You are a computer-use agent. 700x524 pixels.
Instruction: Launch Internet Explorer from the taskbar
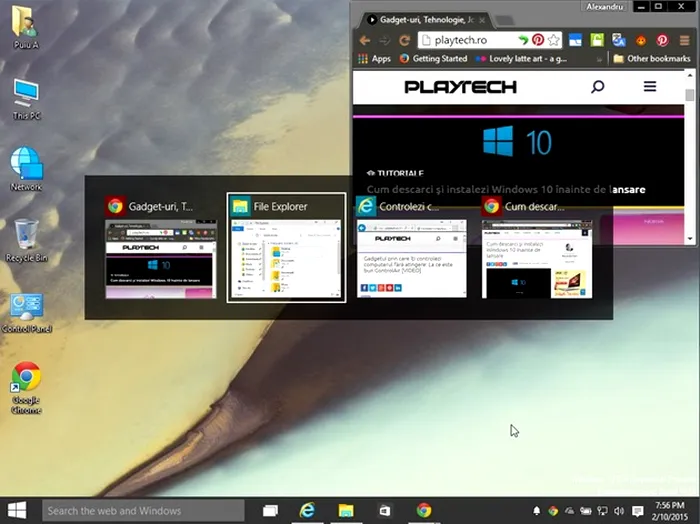click(x=307, y=510)
